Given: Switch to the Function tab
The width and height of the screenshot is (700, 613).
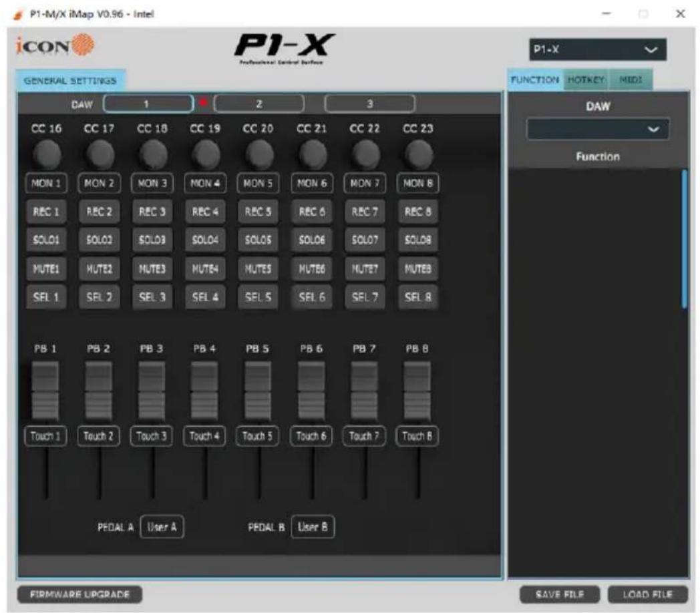Looking at the screenshot, I should coord(535,80).
